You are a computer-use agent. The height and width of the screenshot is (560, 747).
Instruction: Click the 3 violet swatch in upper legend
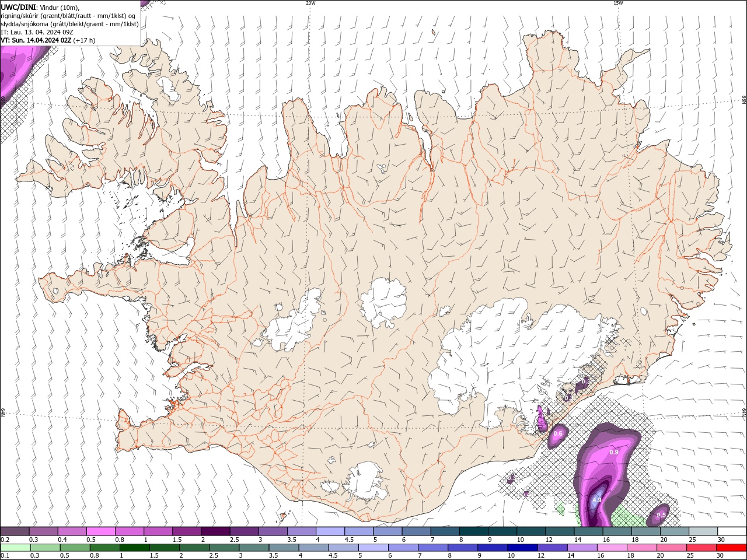coord(273,531)
